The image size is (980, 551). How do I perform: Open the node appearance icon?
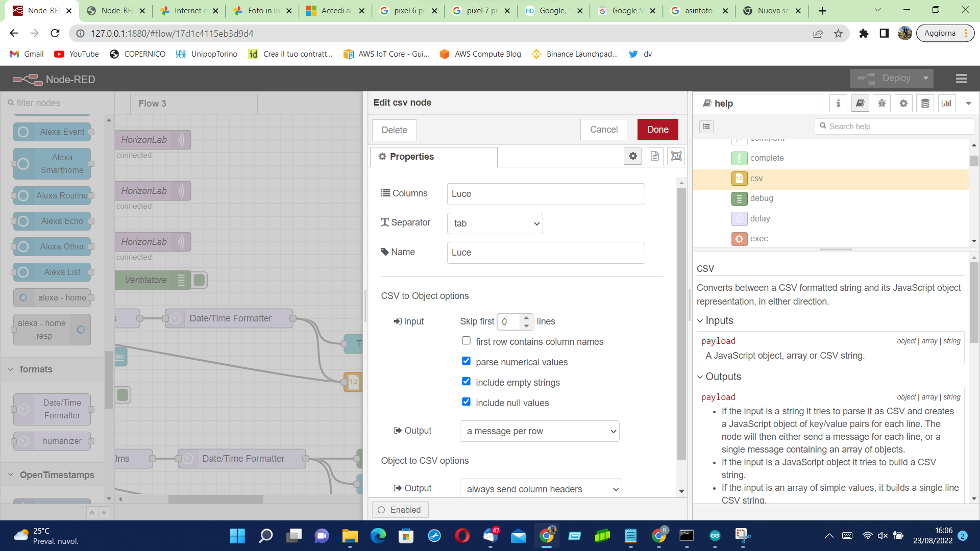click(676, 156)
